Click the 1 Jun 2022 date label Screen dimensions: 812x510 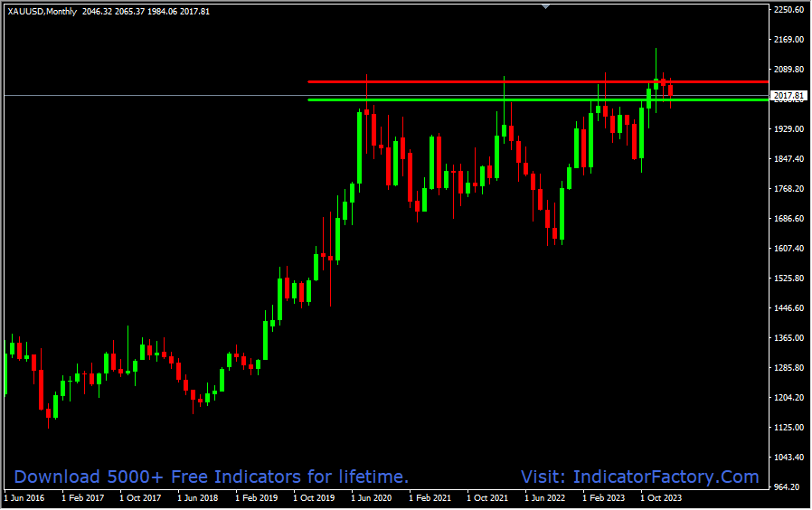[544, 498]
